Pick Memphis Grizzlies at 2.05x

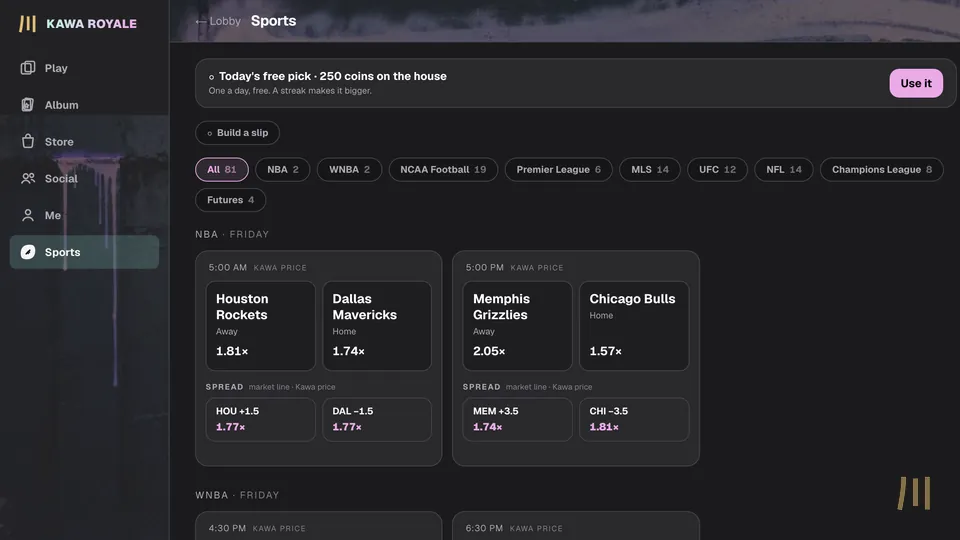[517, 326]
